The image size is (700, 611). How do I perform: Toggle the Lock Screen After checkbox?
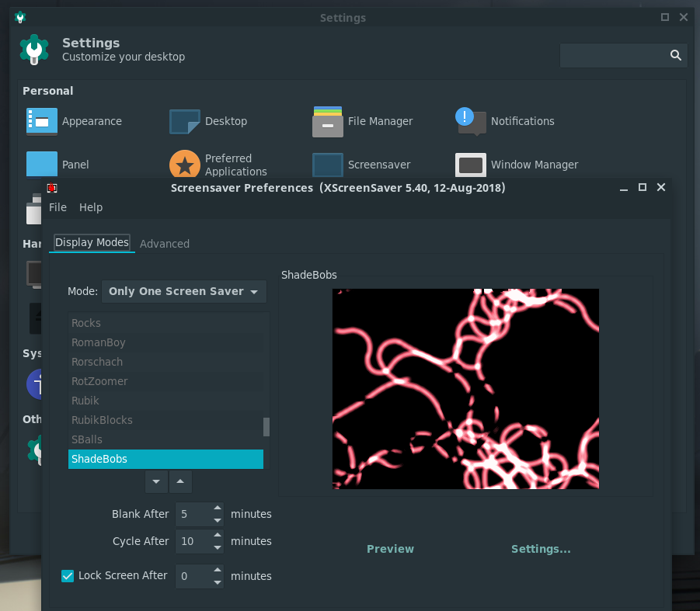(x=68, y=576)
